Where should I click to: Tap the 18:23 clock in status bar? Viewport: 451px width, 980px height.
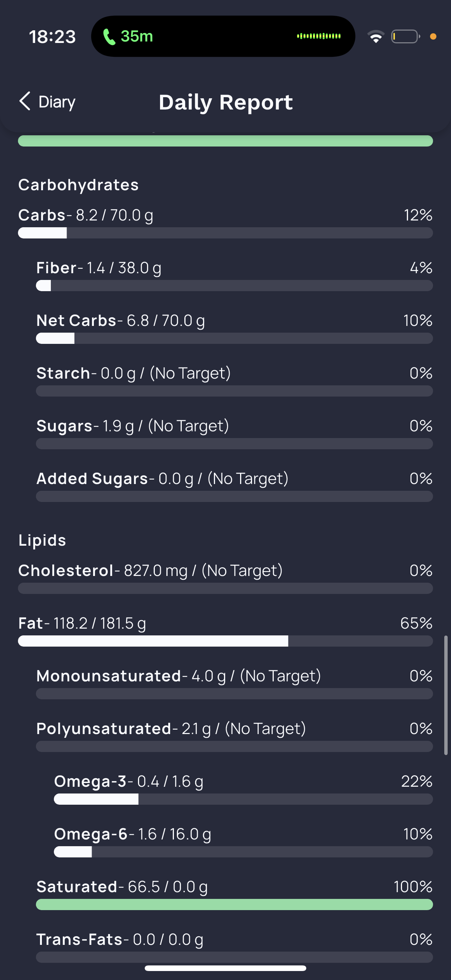52,37
